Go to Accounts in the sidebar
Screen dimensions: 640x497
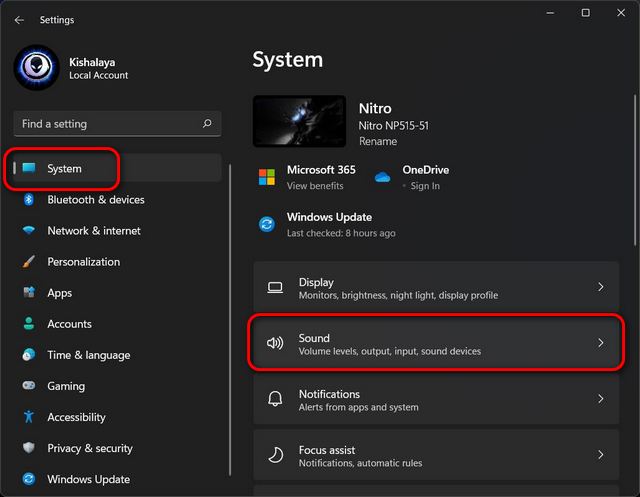pos(69,324)
